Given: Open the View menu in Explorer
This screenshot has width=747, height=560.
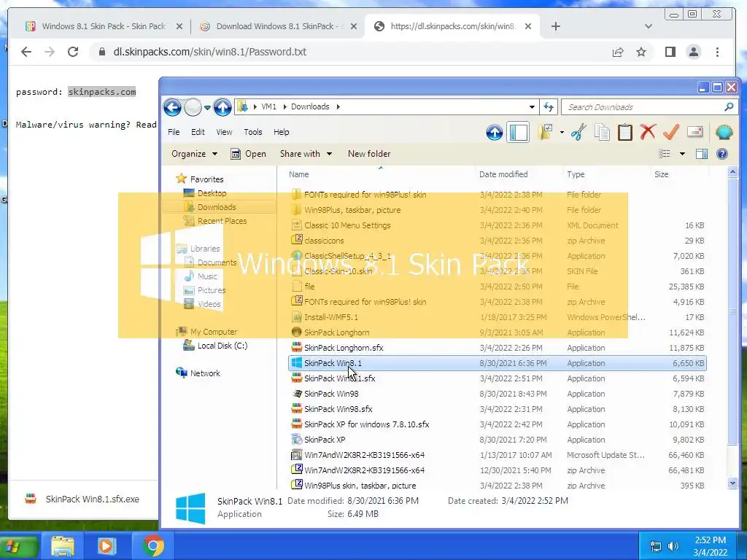Looking at the screenshot, I should pyautogui.click(x=224, y=133).
